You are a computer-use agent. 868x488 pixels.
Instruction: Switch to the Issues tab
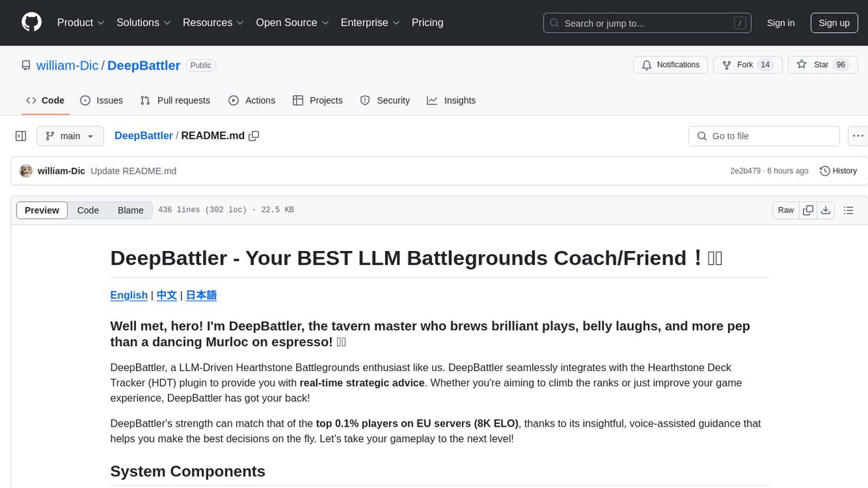101,100
